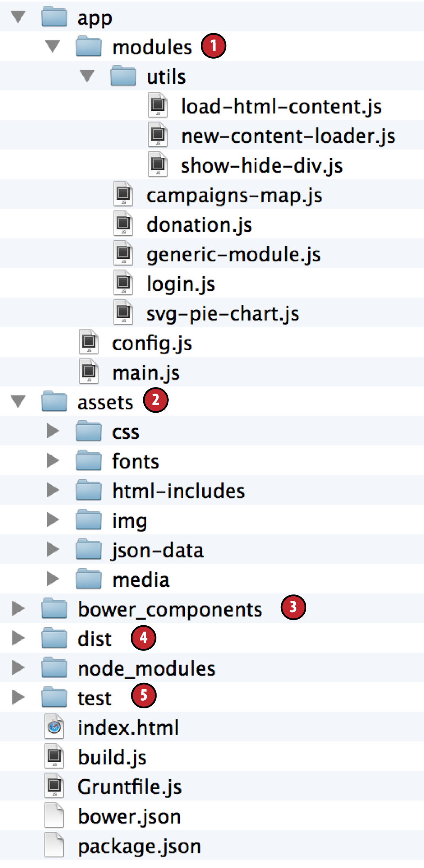Select the donation.js file name

click(199, 224)
